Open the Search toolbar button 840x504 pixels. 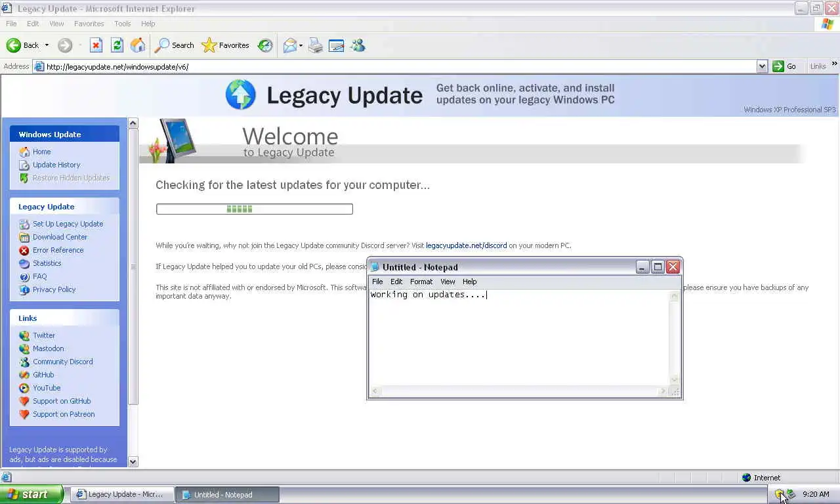(175, 45)
